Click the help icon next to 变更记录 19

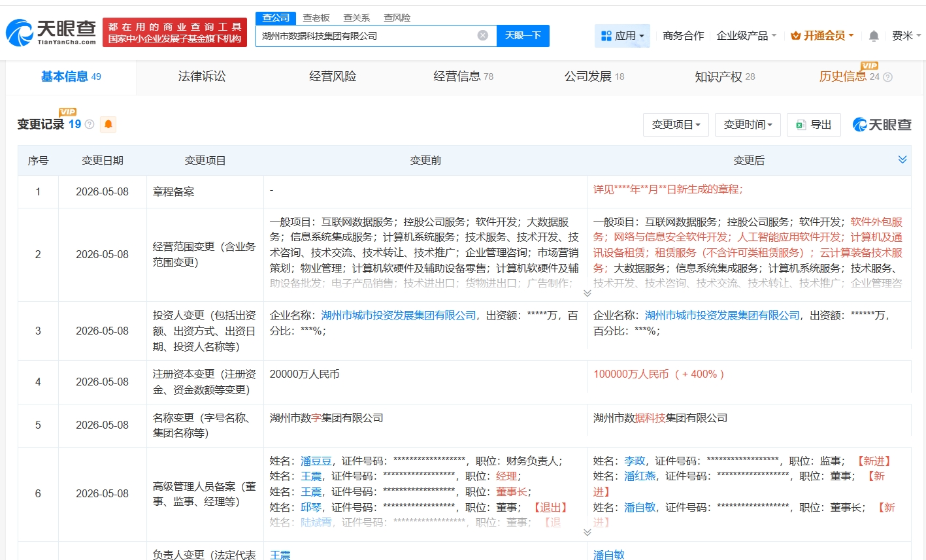pos(90,124)
